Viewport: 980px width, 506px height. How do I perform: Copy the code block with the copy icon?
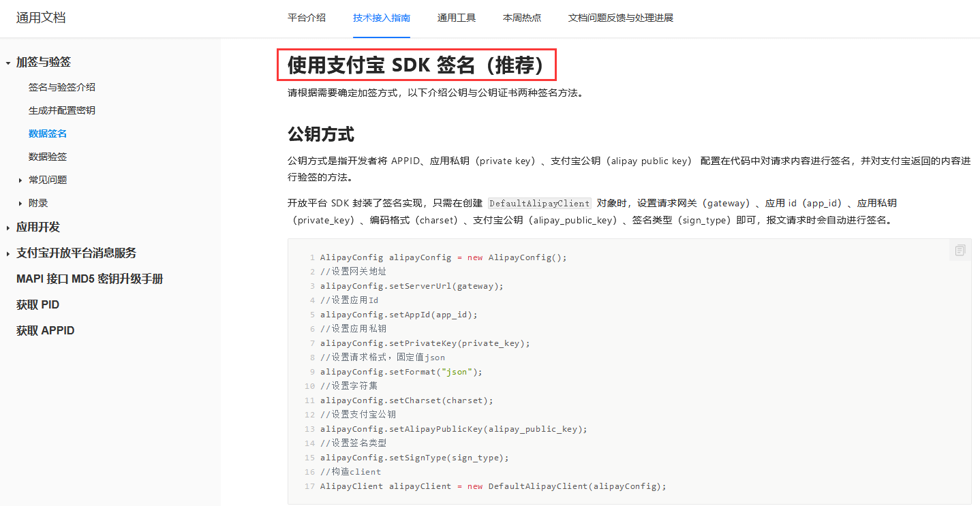point(960,251)
